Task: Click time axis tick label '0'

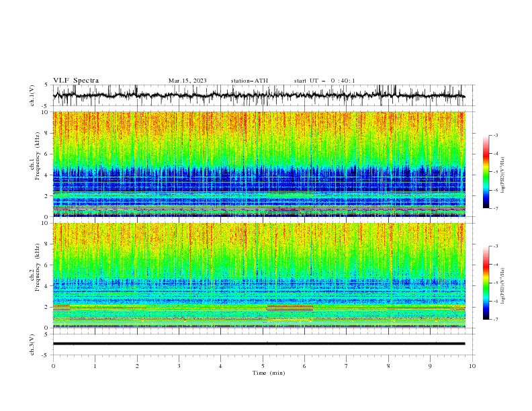Action: (x=53, y=366)
